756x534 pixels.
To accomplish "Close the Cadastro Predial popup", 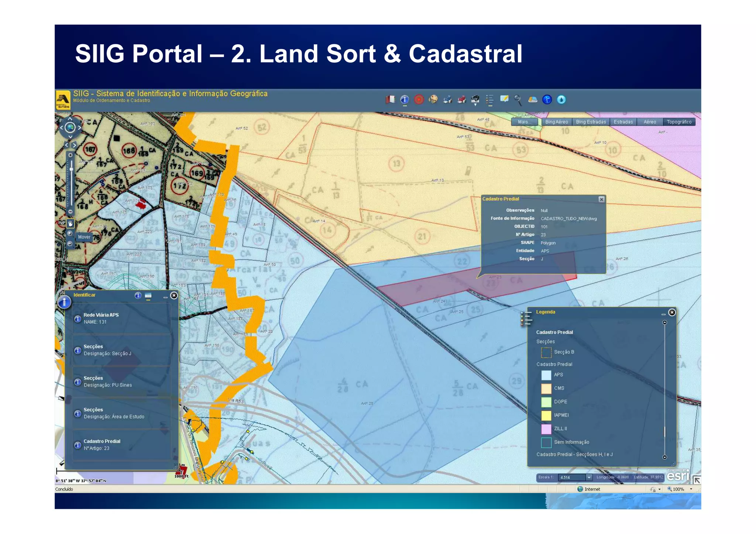I will (601, 199).
